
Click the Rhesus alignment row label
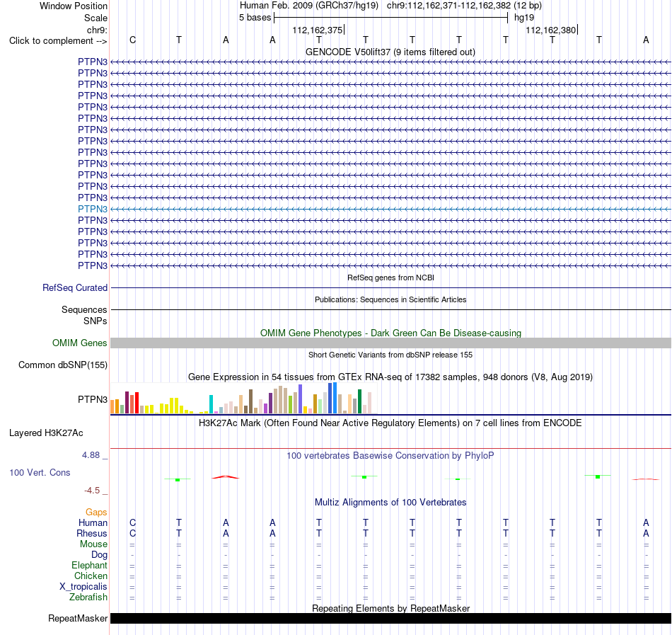92,534
